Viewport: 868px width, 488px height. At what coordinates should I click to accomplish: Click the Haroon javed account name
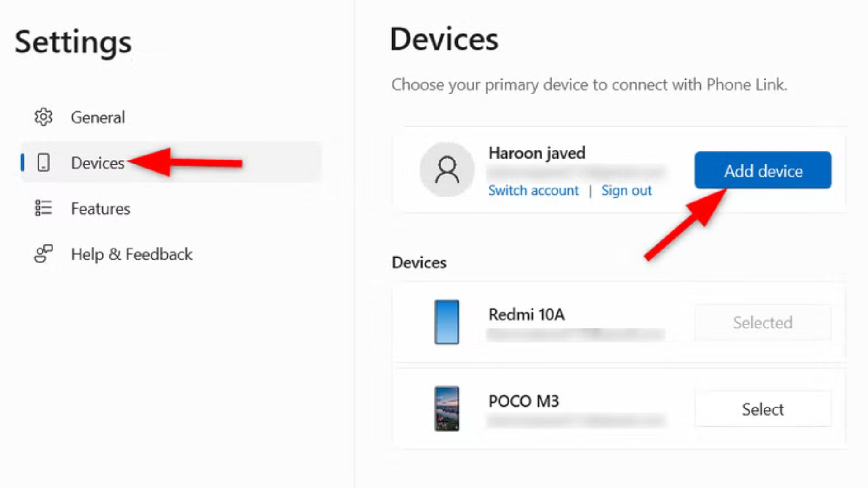point(537,153)
